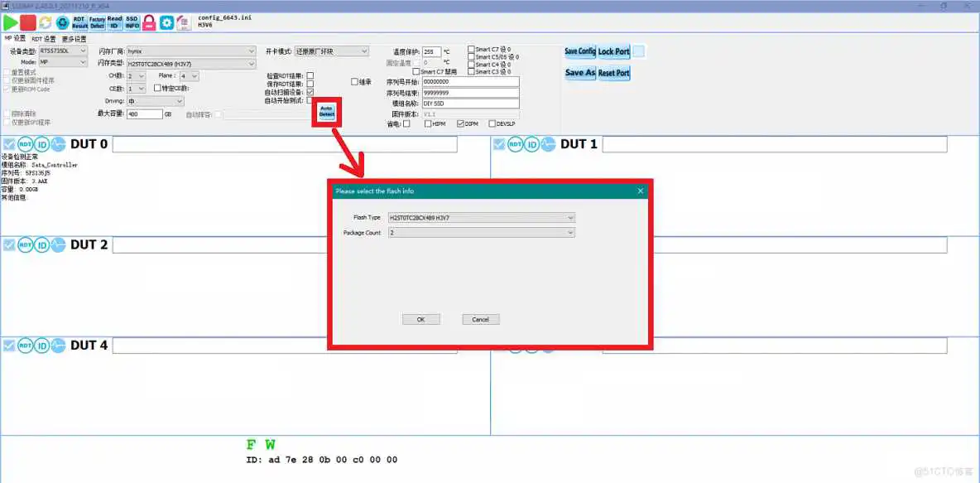Click the pink lock icon
This screenshot has width=980, height=483.
point(147,22)
